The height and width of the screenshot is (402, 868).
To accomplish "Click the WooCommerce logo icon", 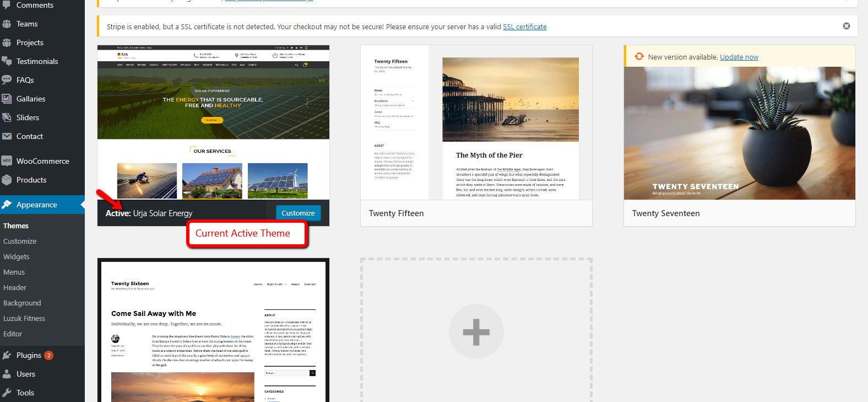I will pyautogui.click(x=7, y=161).
